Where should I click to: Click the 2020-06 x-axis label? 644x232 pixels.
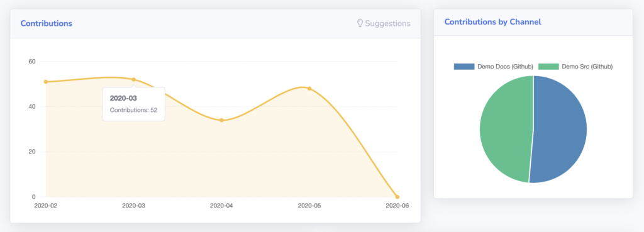[x=397, y=206]
